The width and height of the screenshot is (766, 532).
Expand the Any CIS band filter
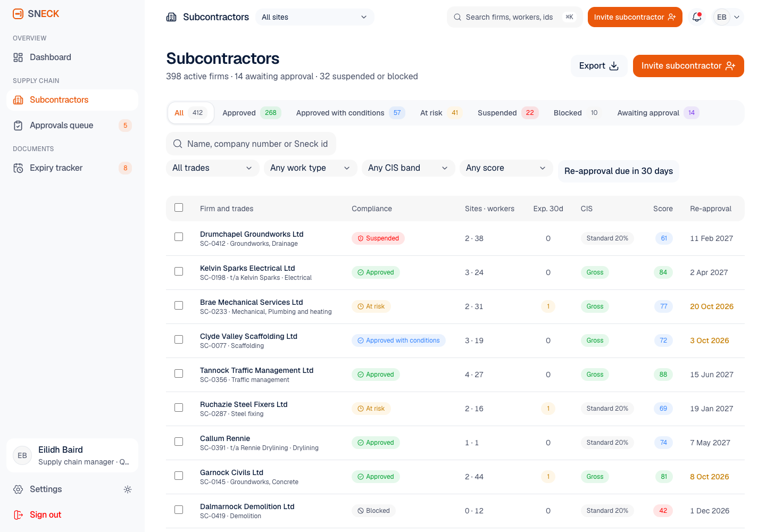(409, 168)
